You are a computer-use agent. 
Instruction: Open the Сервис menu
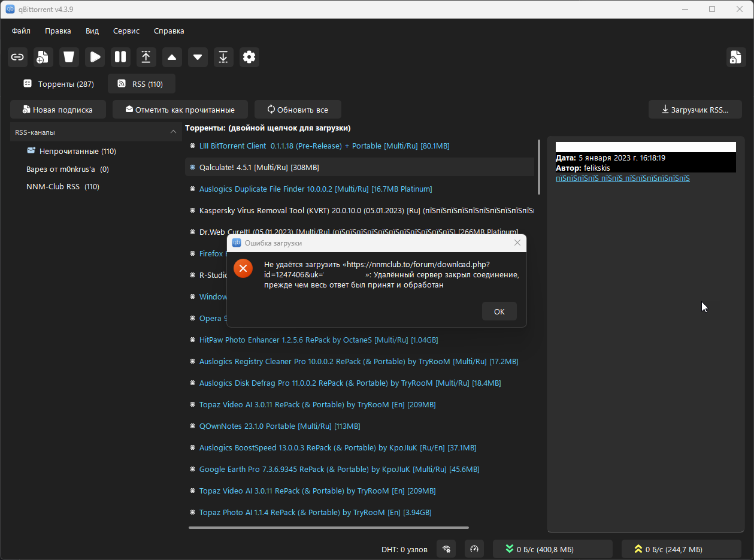coord(126,31)
